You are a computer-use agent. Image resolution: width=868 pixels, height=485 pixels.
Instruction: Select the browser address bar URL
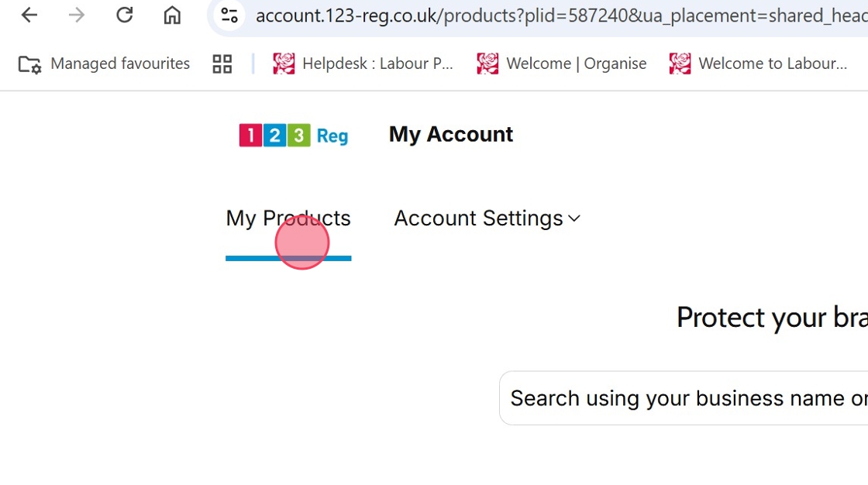point(558,15)
